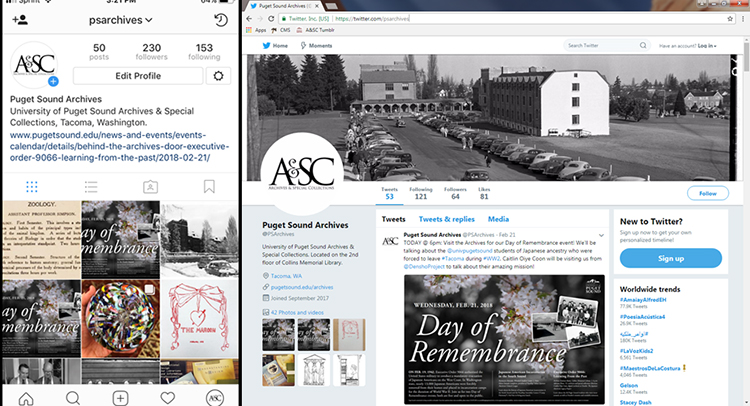Screen dimensions: 750x406
Task: Select Instagram list view icon
Action: coord(91,187)
